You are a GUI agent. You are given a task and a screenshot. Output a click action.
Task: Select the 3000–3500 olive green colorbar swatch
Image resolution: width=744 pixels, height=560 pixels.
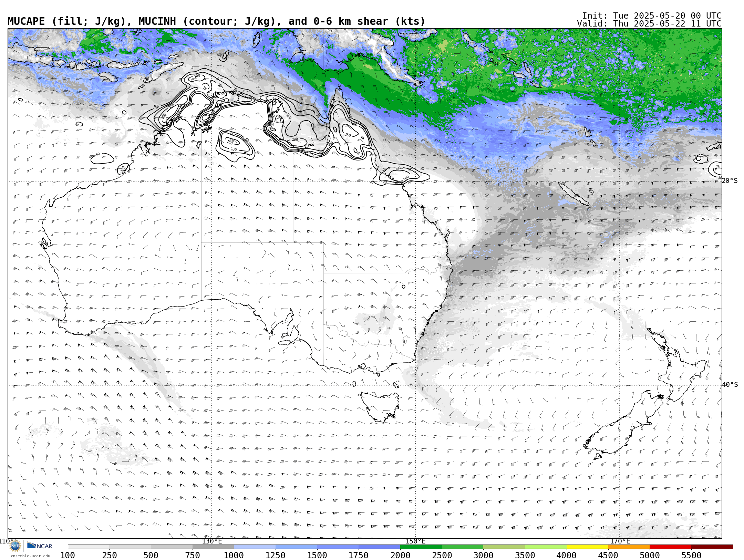point(504,547)
